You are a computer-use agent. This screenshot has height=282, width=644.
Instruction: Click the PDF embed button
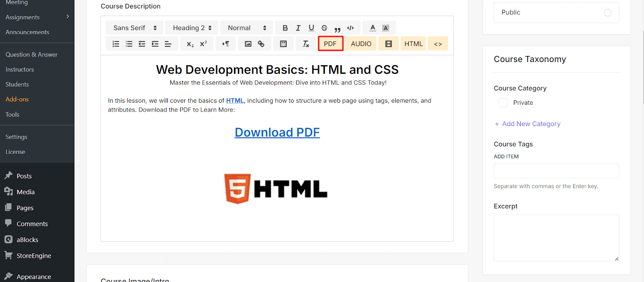[x=330, y=44]
